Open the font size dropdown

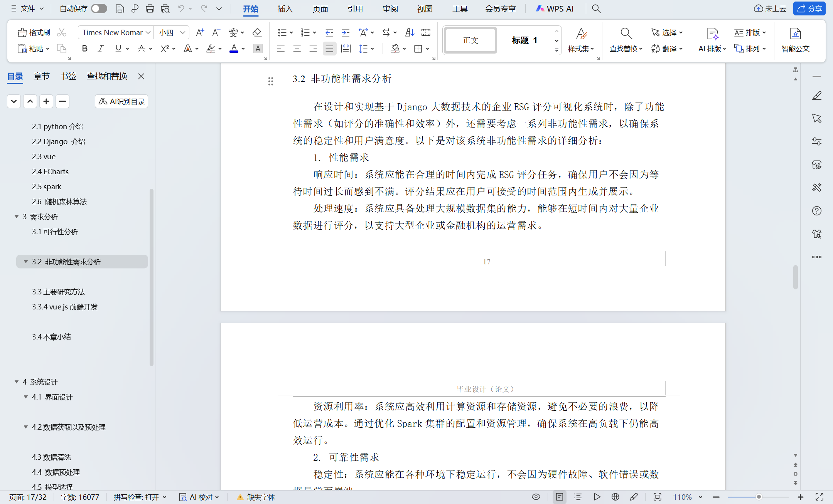point(183,32)
